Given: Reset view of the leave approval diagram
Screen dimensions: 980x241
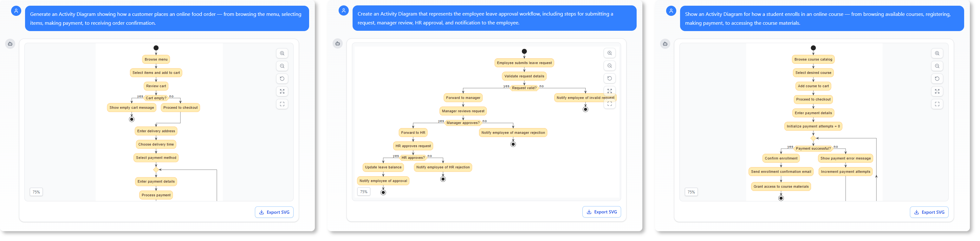Looking at the screenshot, I should (x=609, y=78).
